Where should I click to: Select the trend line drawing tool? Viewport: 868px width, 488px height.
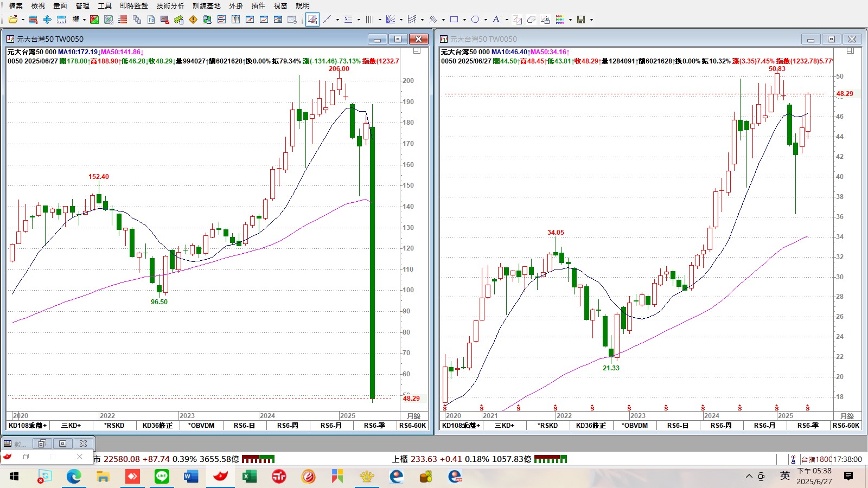(327, 20)
